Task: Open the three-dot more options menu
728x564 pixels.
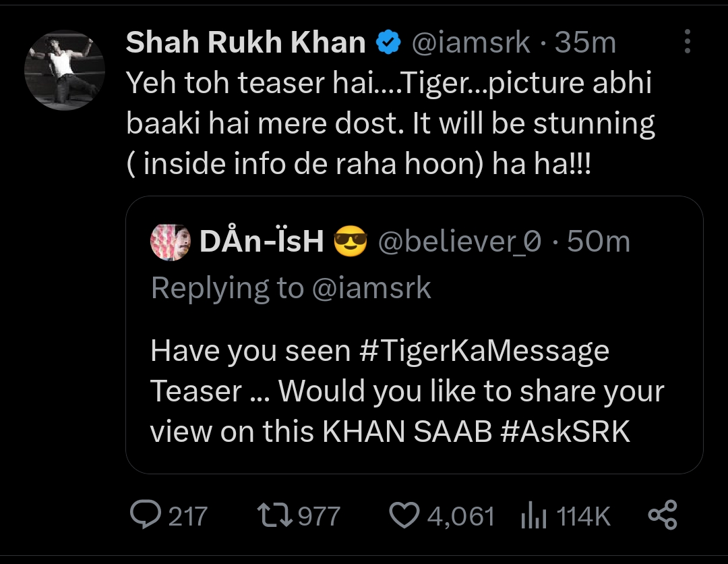Action: [687, 42]
